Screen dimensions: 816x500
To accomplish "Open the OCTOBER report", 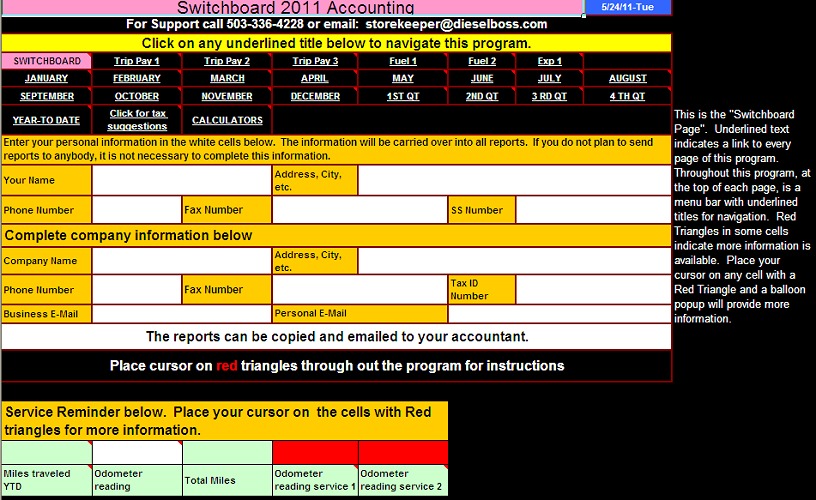I will pos(137,96).
